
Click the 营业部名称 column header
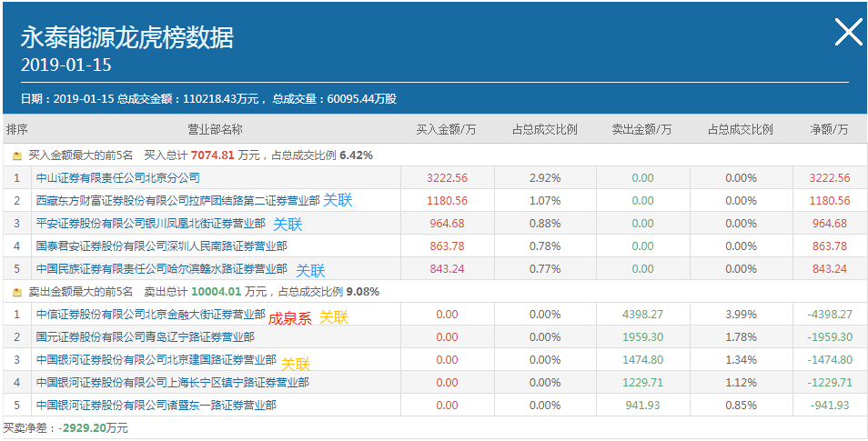[x=216, y=129]
